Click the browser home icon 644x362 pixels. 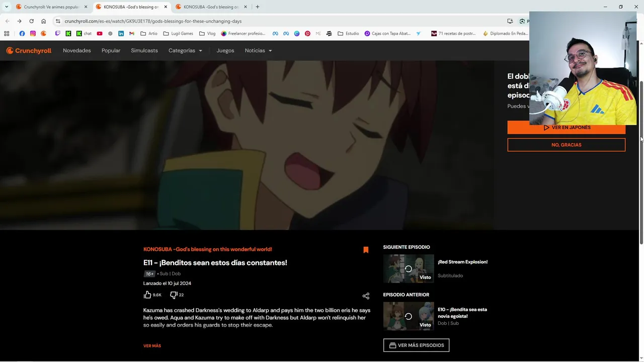43,21
